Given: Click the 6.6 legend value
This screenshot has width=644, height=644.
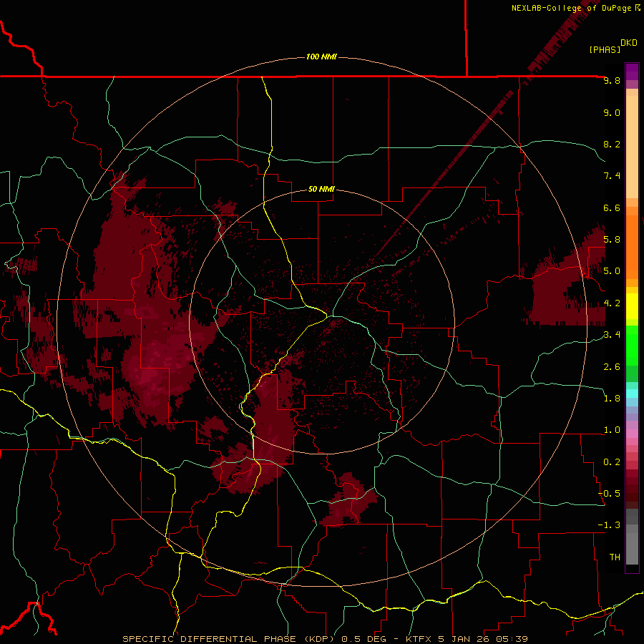Looking at the screenshot, I should (612, 208).
